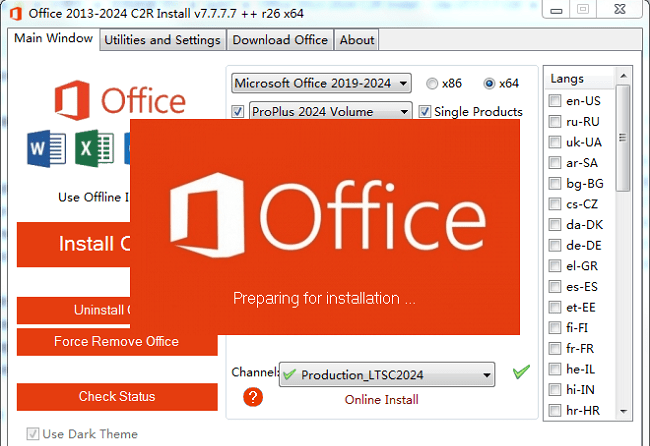This screenshot has width=650, height=446.
Task: Enable the en-US language checkbox
Action: click(554, 100)
